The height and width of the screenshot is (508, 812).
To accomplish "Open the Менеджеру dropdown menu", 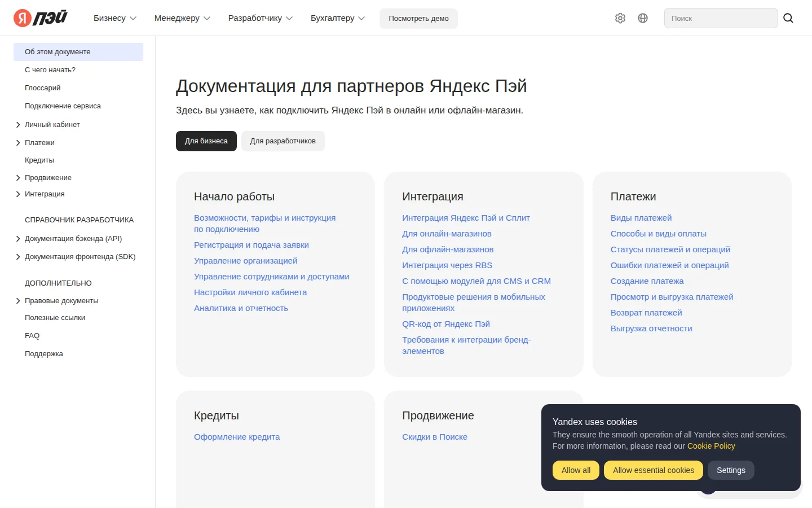I will click(x=182, y=18).
